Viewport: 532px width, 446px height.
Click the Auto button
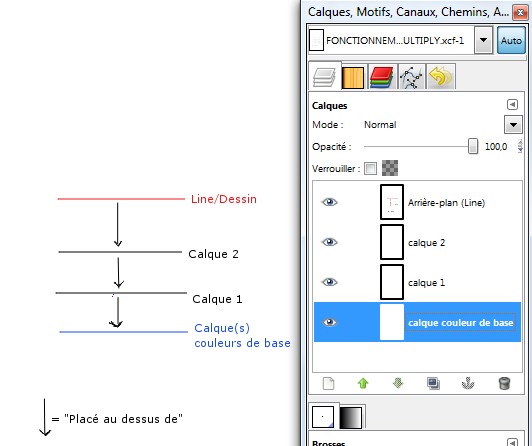(511, 40)
